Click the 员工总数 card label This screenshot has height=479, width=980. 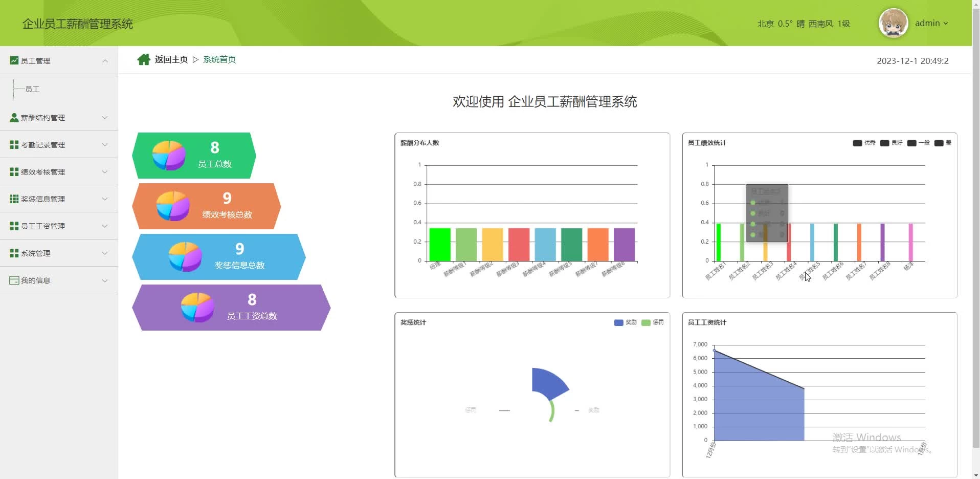[215, 164]
